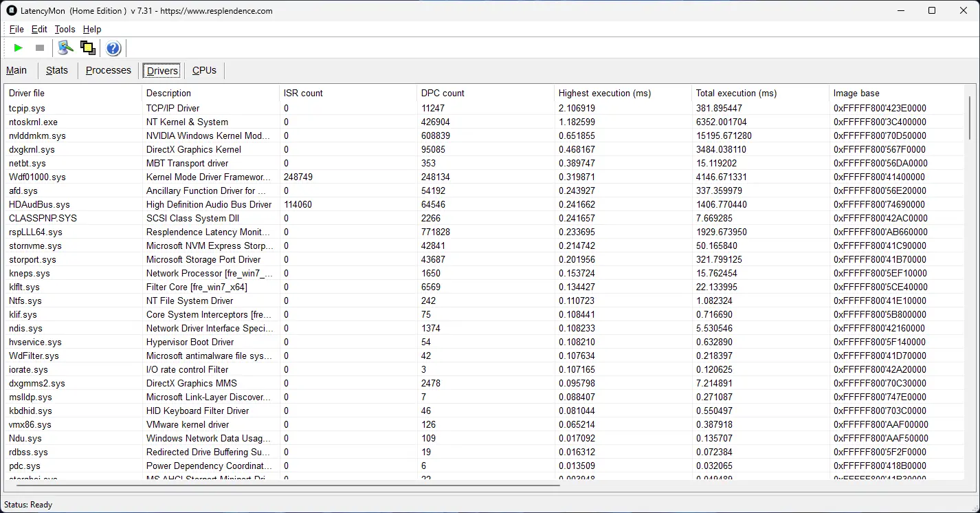980x513 pixels.
Task: Select the Ntfs.sys row
Action: 485,301
